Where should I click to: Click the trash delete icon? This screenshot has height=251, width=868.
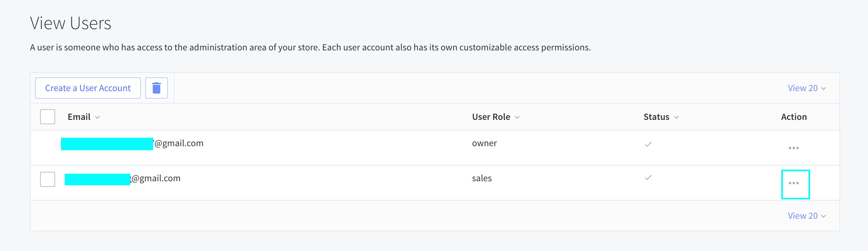(x=156, y=88)
